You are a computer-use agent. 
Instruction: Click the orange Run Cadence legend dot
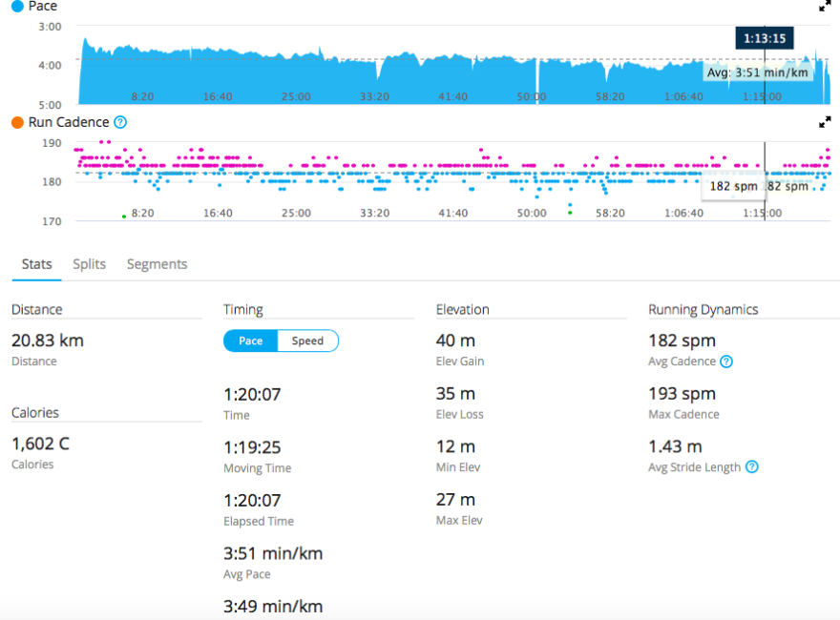point(18,122)
